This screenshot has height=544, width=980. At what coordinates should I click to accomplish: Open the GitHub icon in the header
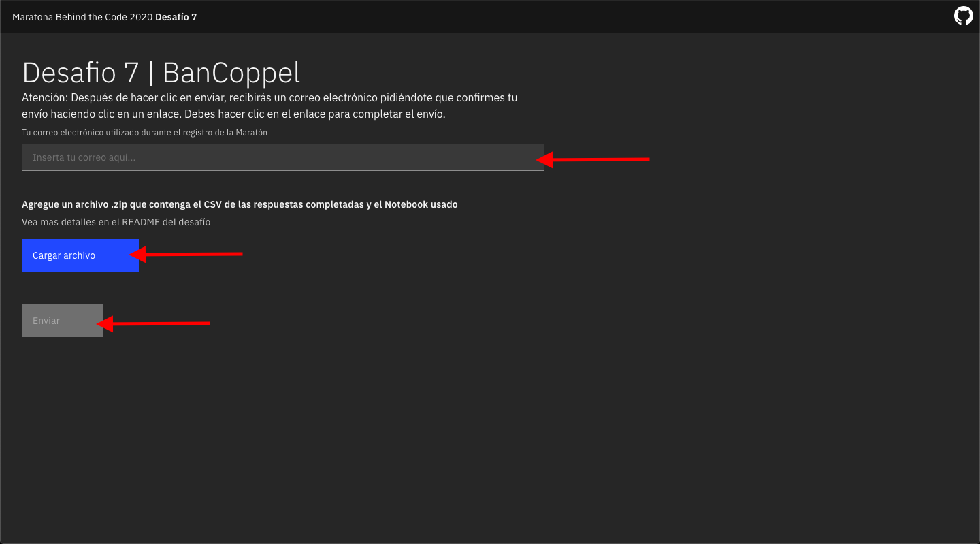coord(964,16)
